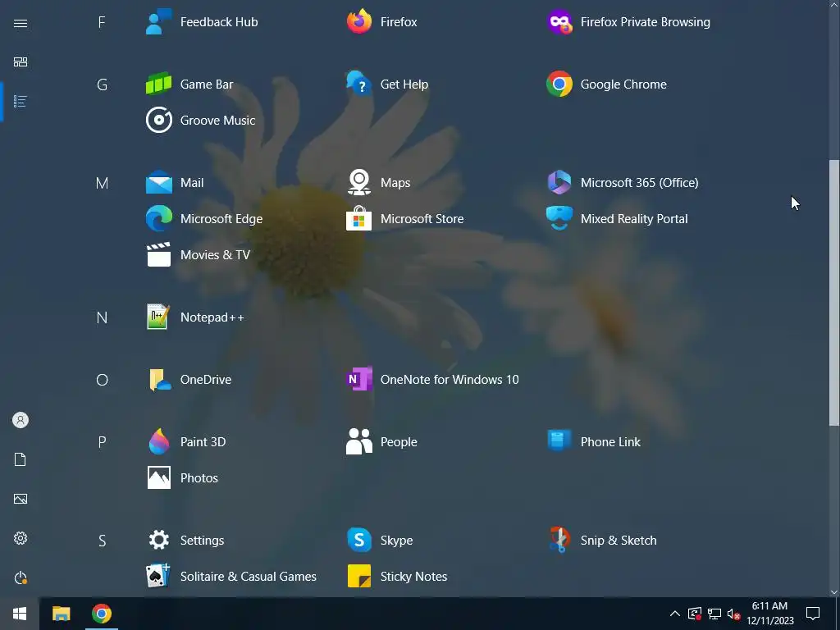The image size is (840, 630).
Task: Open OneNote for Windows 10 icon
Action: point(359,379)
